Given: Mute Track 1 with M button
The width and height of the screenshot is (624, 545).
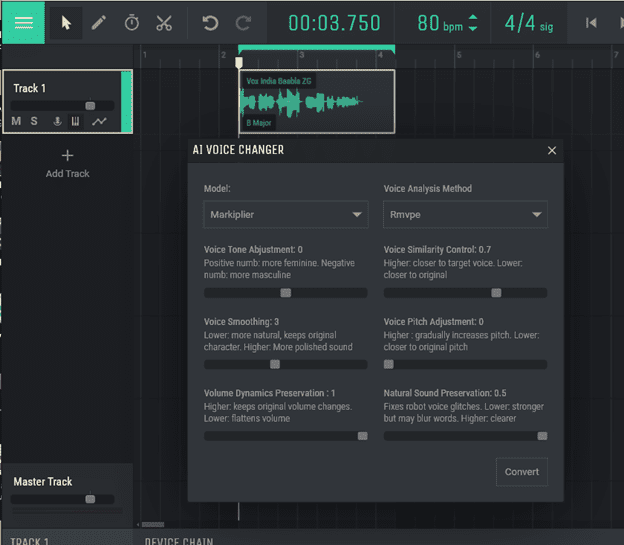Looking at the screenshot, I should (16, 122).
